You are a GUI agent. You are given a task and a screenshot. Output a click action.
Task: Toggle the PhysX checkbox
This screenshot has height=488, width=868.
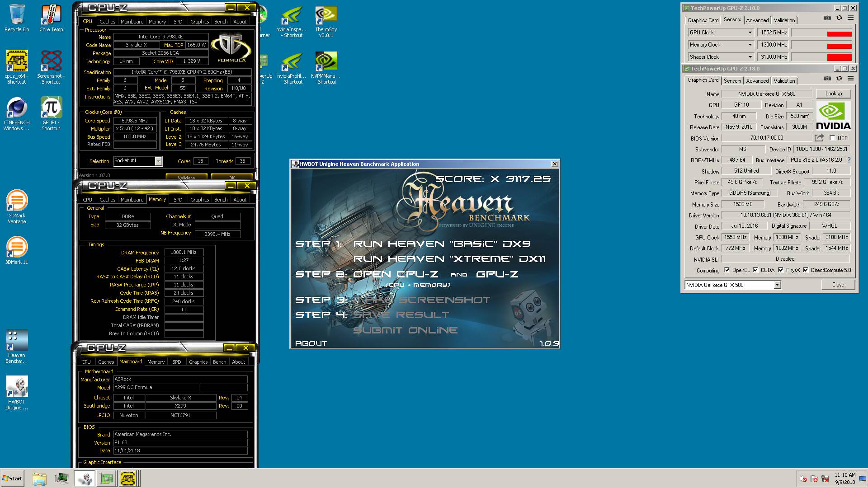coord(781,270)
